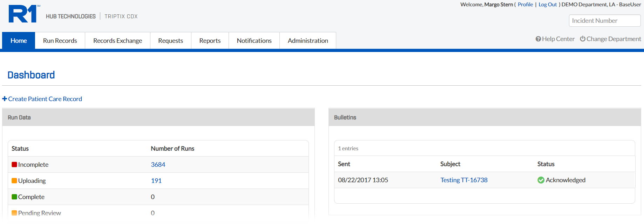The height and width of the screenshot is (224, 644).
Task: Go to the Reports tab
Action: pyautogui.click(x=210, y=41)
